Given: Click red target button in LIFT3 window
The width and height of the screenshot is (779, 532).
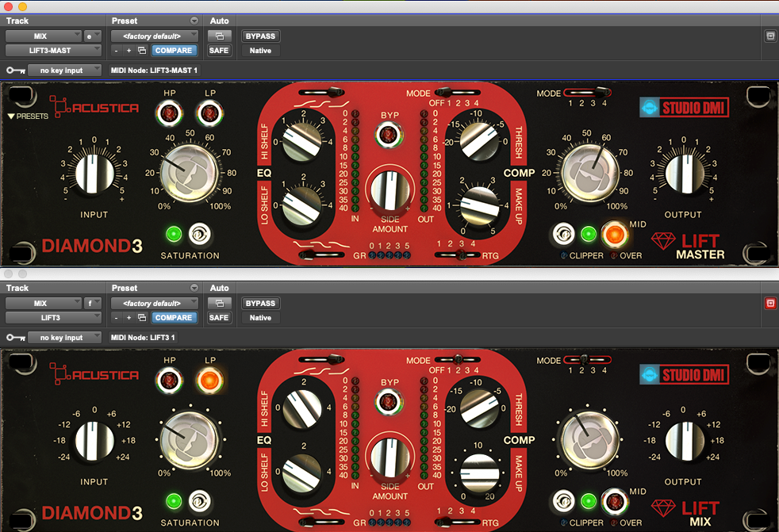Looking at the screenshot, I should coord(770,303).
